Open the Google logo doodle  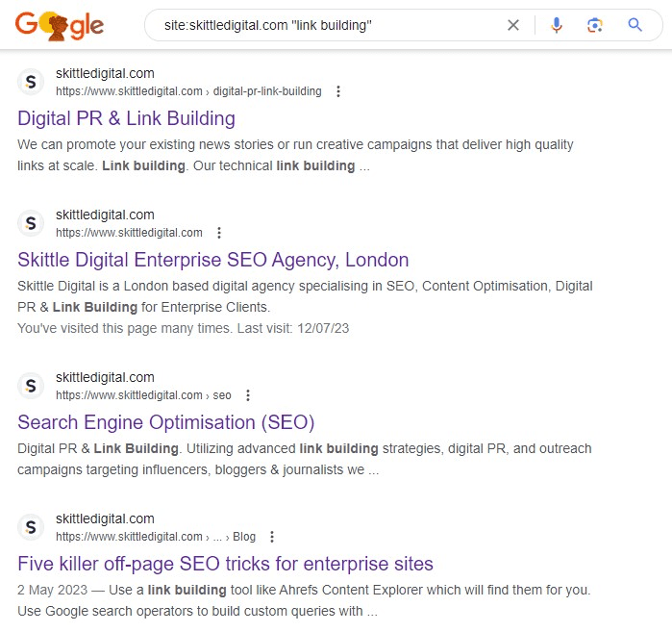click(x=60, y=26)
